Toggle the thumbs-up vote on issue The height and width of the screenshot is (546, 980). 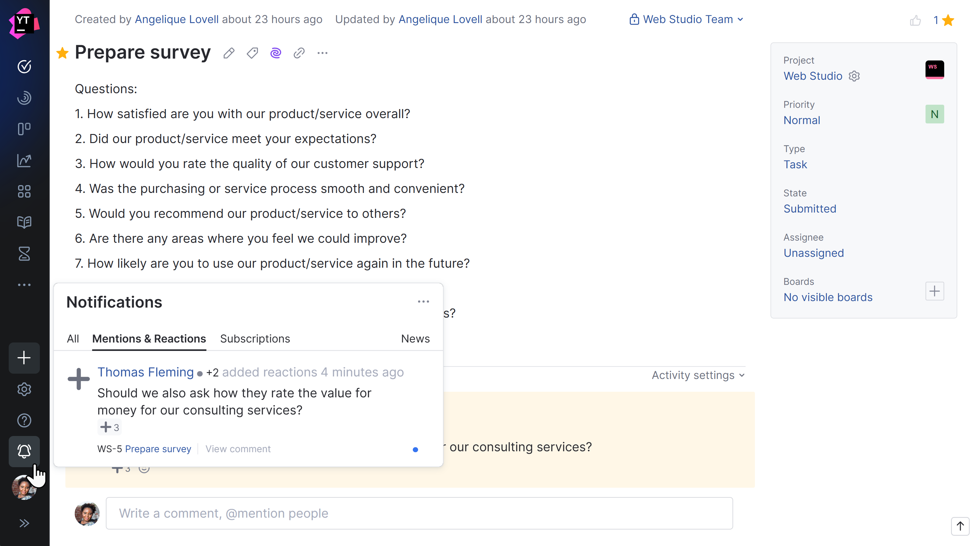[915, 20]
